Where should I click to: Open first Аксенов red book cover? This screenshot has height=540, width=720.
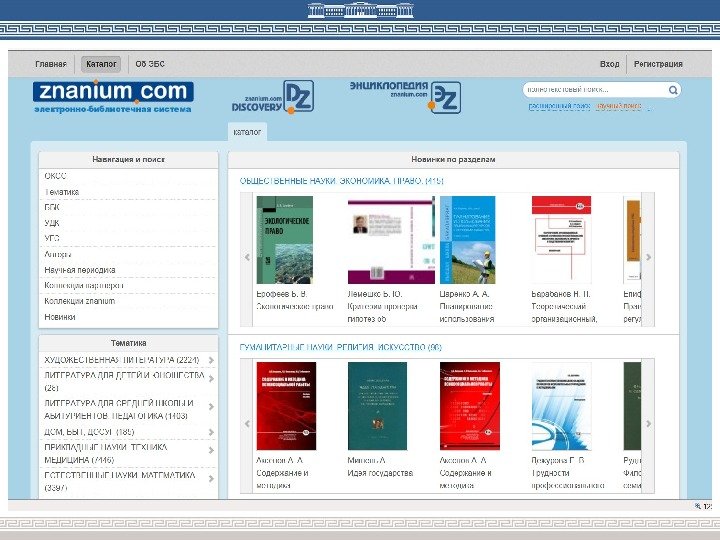tap(286, 406)
